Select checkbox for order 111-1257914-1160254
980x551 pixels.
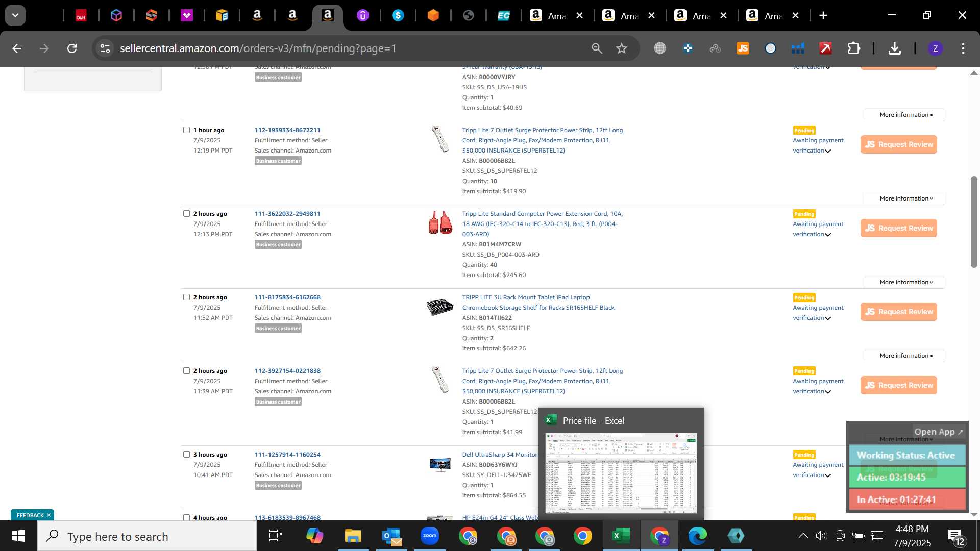pyautogui.click(x=186, y=455)
